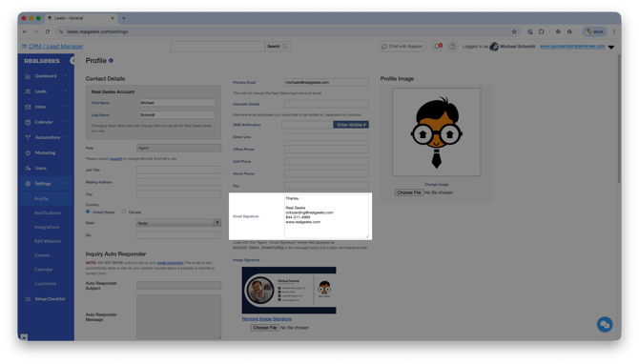The height and width of the screenshot is (364, 639).
Task: Click the image signature banner preview
Action: tap(289, 291)
